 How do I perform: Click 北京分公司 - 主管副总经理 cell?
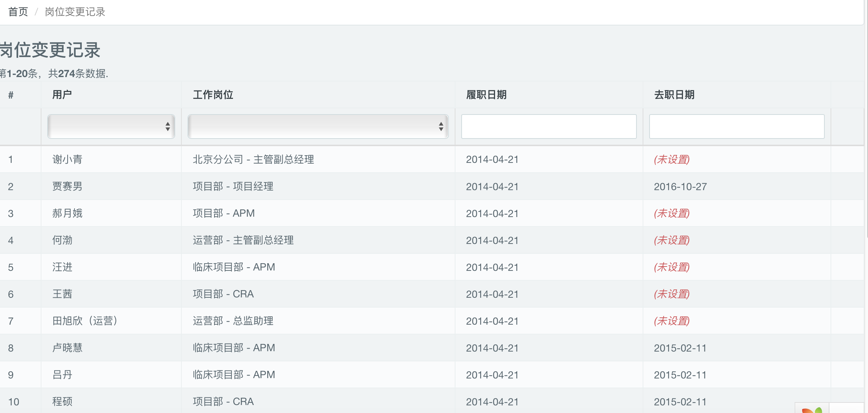point(253,159)
